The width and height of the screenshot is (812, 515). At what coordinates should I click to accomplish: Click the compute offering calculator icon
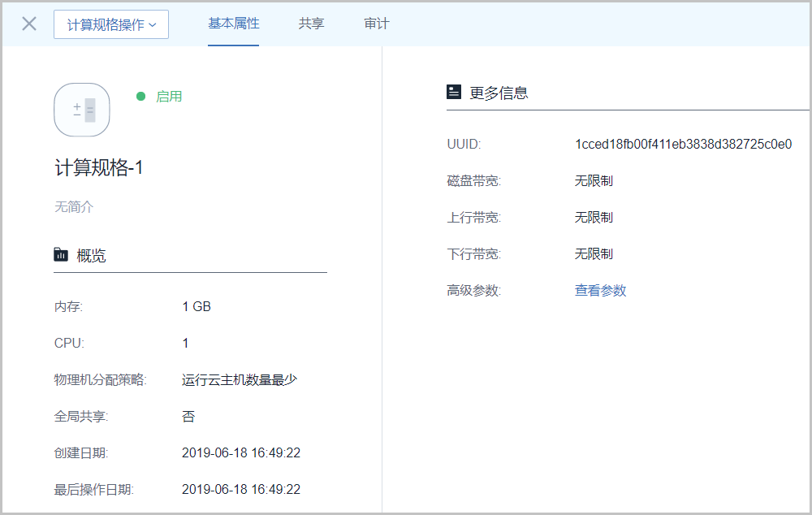coord(82,110)
